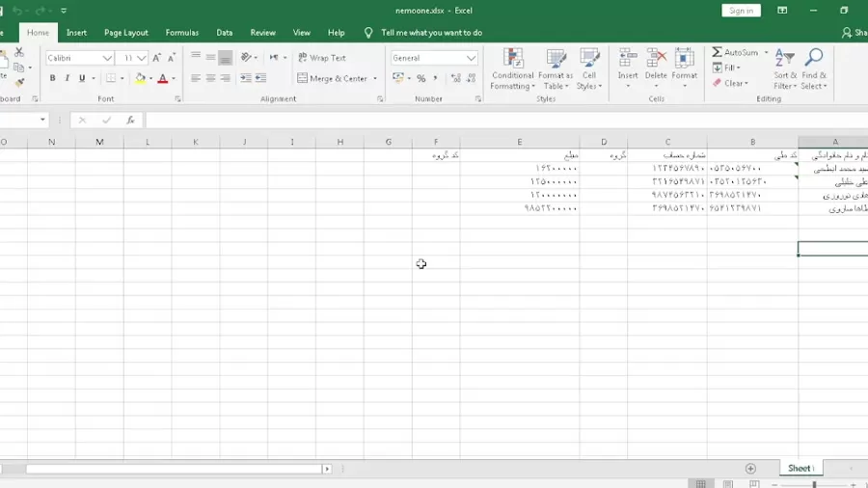Increase decimal places
868x488 pixels.
click(x=455, y=78)
